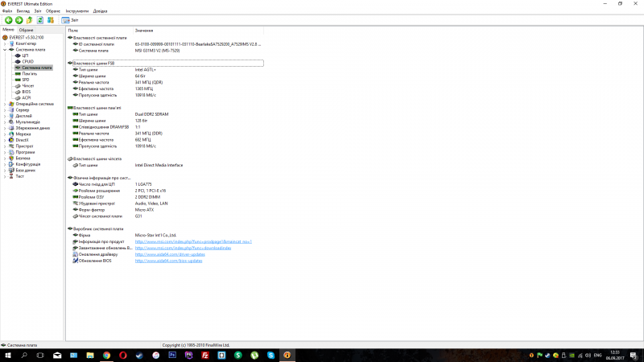Select Пам'ять tree item
This screenshot has width=644, height=362.
[x=29, y=74]
